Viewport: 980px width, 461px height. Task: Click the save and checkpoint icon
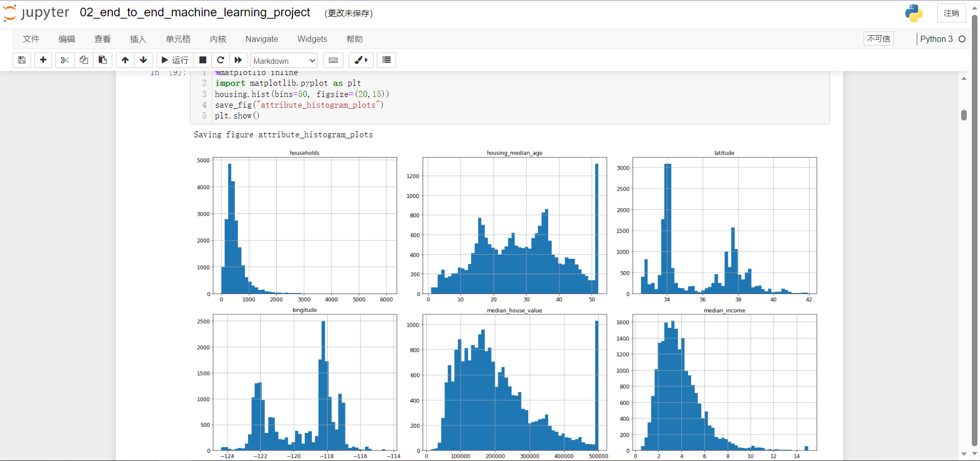22,60
